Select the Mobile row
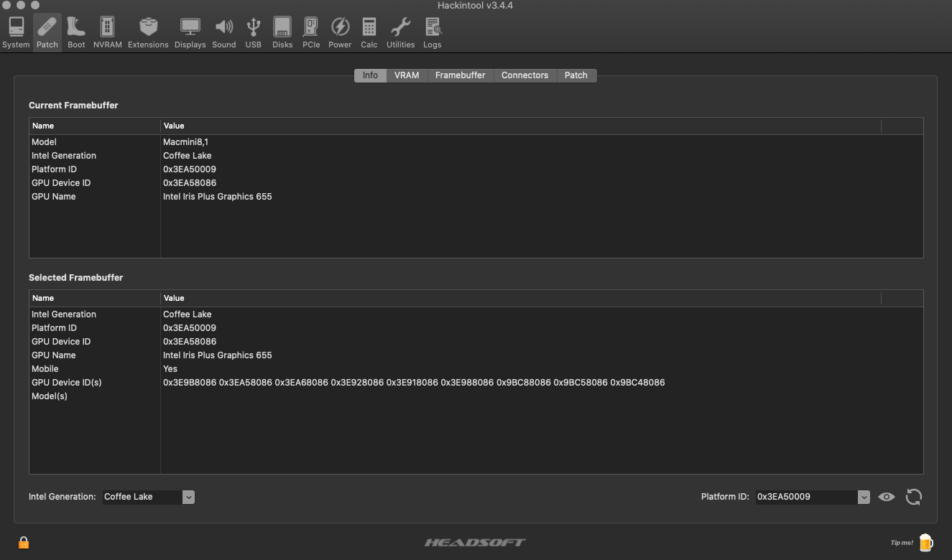Image resolution: width=952 pixels, height=560 pixels. (476, 369)
